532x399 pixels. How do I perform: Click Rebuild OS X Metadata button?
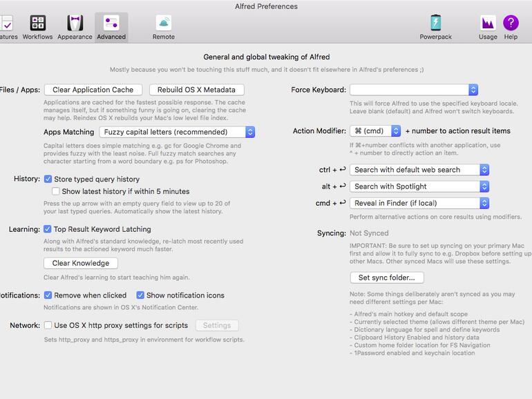click(196, 90)
